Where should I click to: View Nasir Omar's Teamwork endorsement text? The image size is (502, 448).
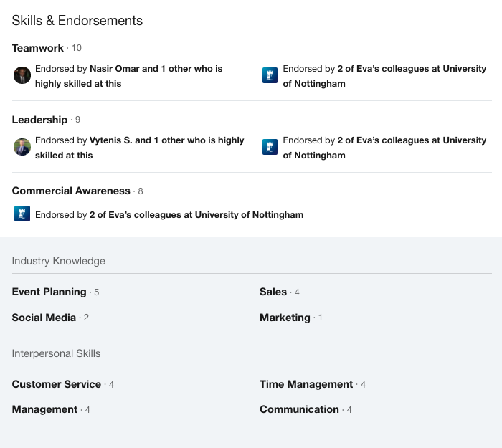tap(128, 76)
